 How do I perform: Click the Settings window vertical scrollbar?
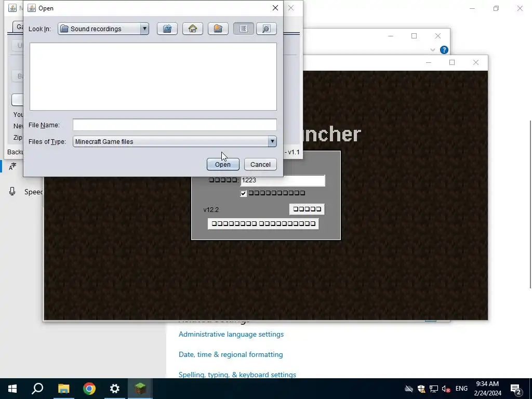point(530,205)
